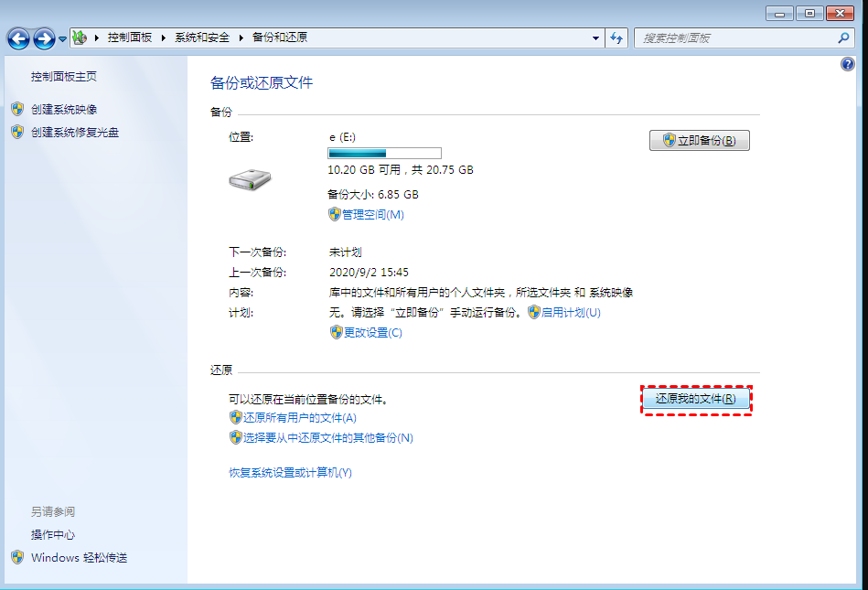Select 系统和安全 breadcrumb in address bar

(202, 38)
